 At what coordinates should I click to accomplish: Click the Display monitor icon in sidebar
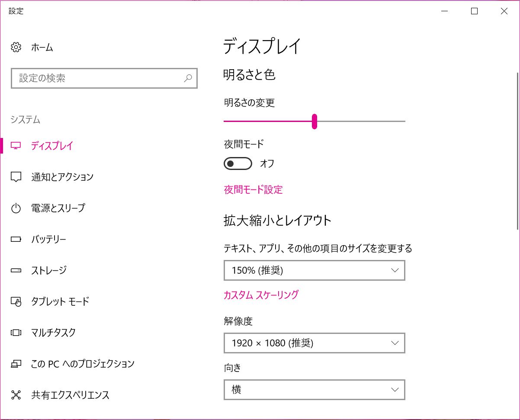16,146
